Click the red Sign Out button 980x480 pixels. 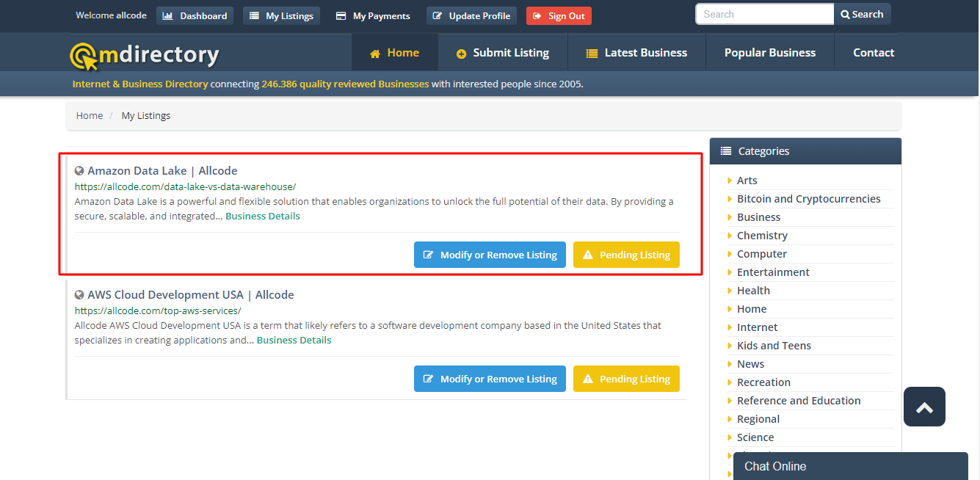[559, 15]
